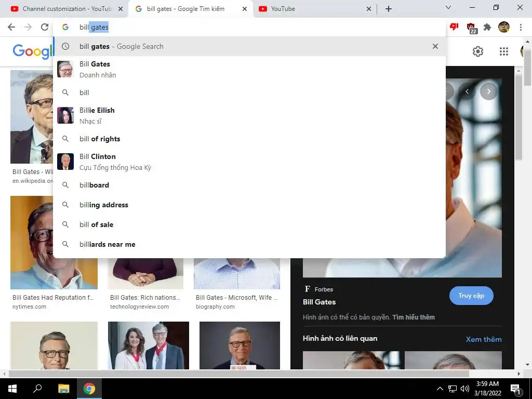Show the next image in the preview panel
532x399 pixels.
(488, 91)
